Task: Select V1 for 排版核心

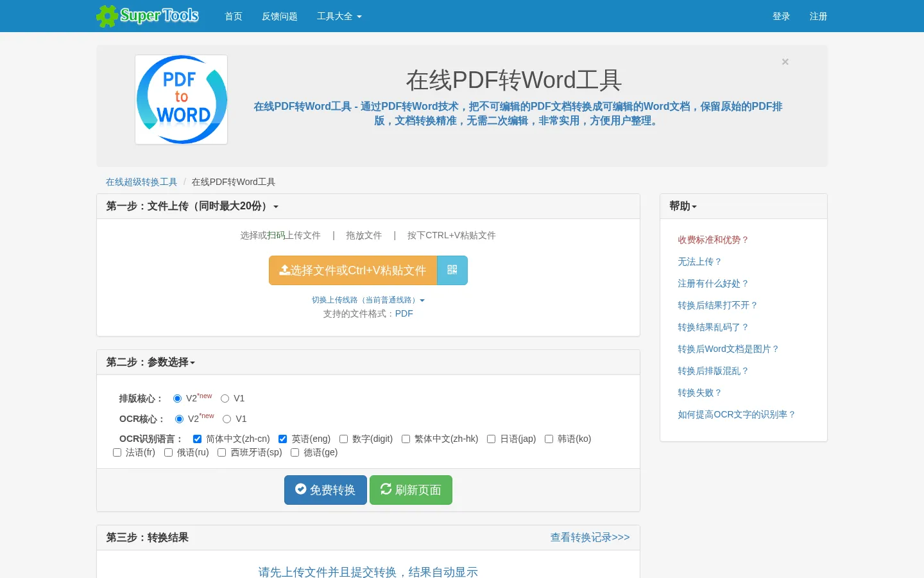Action: tap(225, 399)
